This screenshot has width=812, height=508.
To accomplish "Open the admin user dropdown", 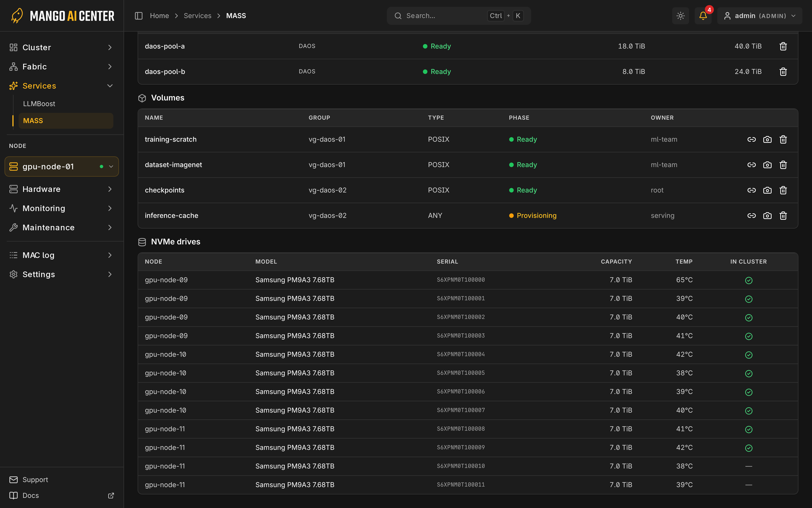I will tap(760, 16).
